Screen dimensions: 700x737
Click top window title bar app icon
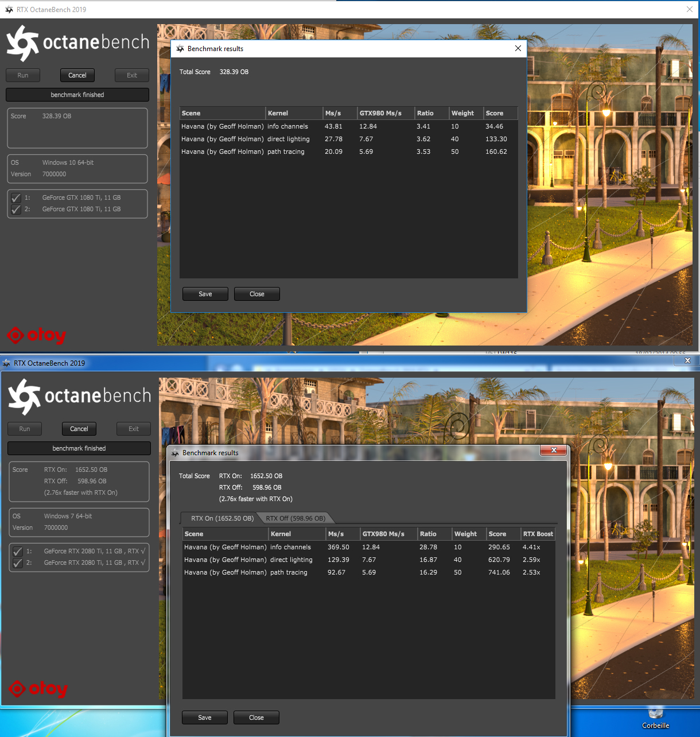click(9, 10)
